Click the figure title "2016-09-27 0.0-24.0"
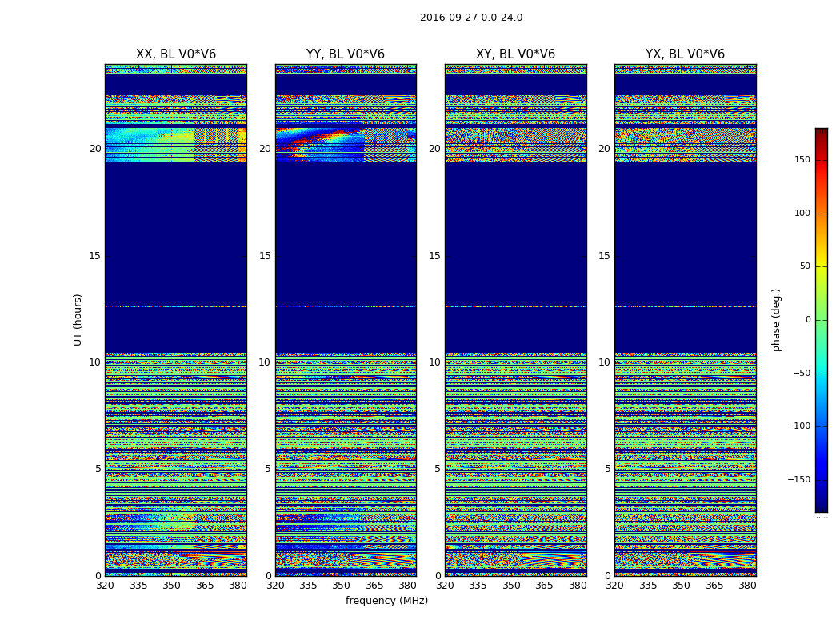Image resolution: width=840 pixels, height=640 pixels. coord(471,18)
